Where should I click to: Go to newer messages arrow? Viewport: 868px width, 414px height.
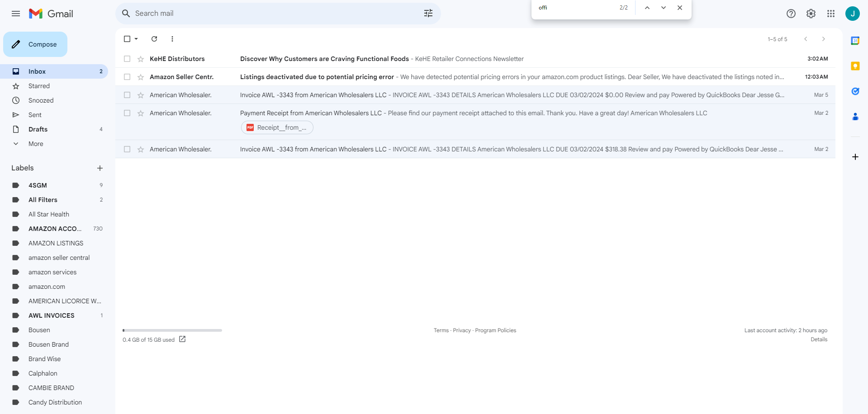[x=806, y=39]
